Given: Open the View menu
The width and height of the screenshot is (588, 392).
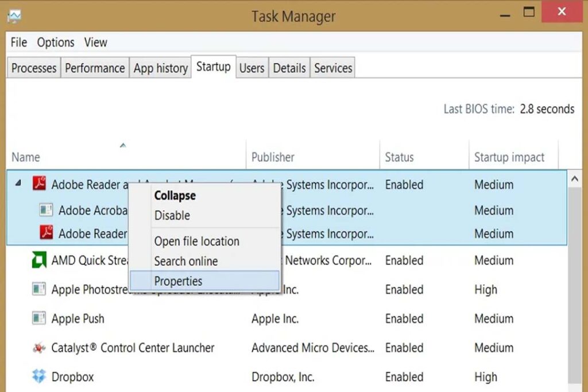Looking at the screenshot, I should pos(96,42).
